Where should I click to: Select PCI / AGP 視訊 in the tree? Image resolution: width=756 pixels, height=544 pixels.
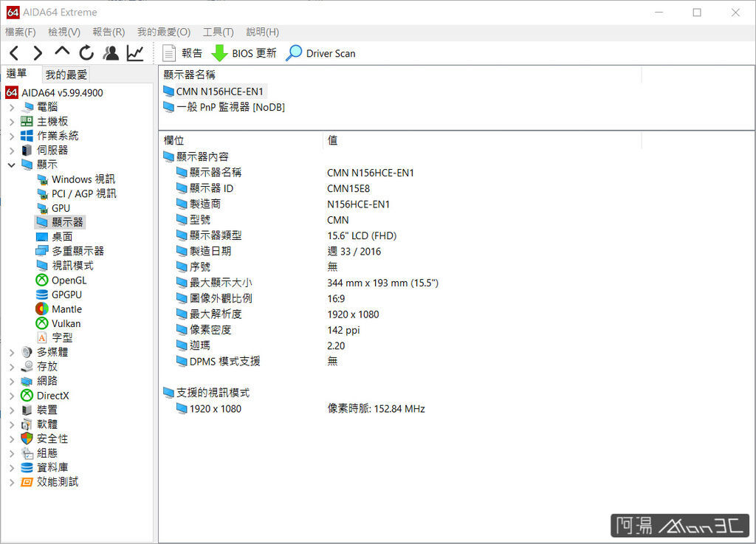(84, 193)
